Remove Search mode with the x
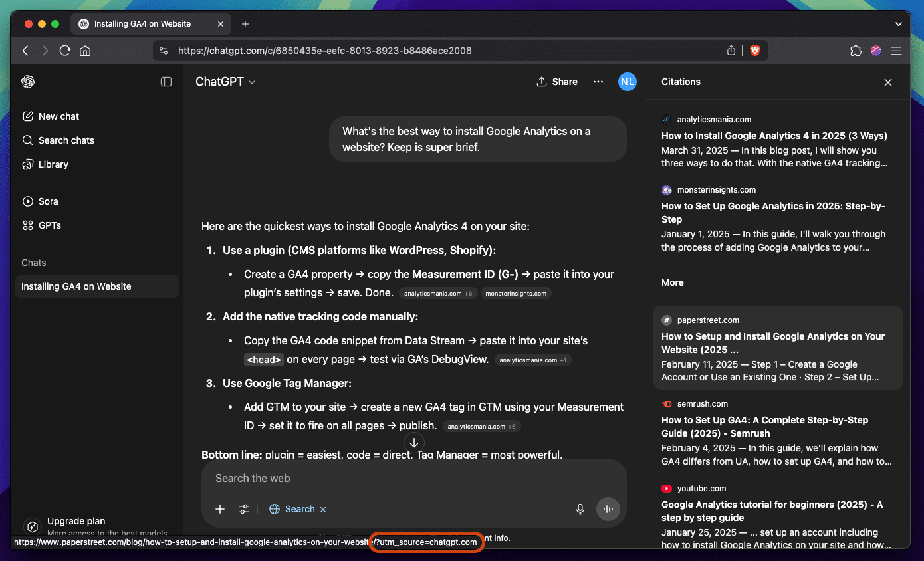The height and width of the screenshot is (561, 924). [323, 510]
